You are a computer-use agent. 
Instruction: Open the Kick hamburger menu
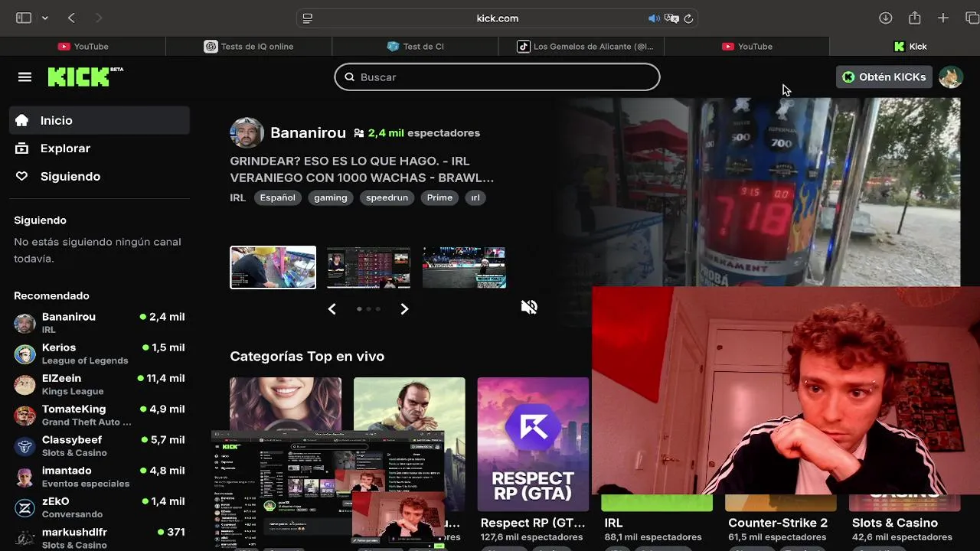(24, 77)
